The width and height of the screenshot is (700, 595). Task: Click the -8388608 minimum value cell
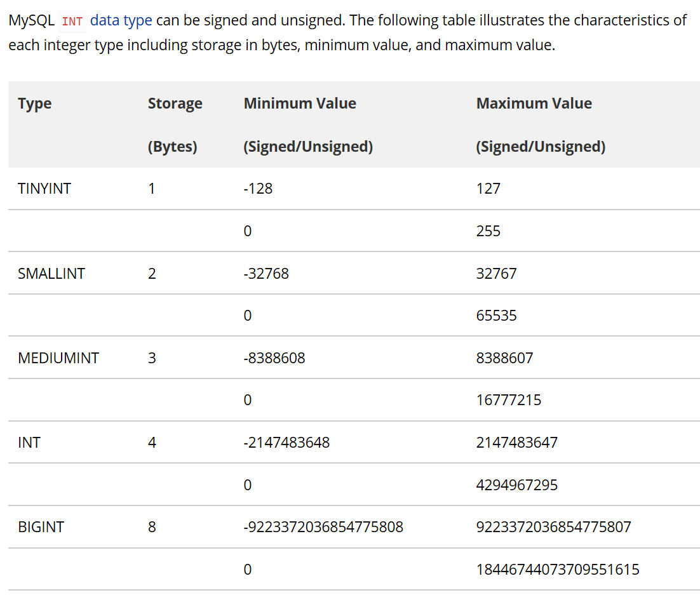click(x=274, y=358)
